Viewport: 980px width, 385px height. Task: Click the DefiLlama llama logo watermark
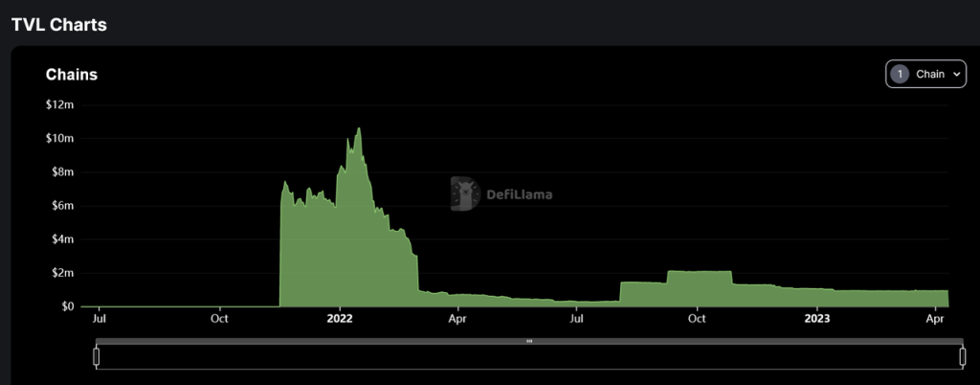point(465,193)
